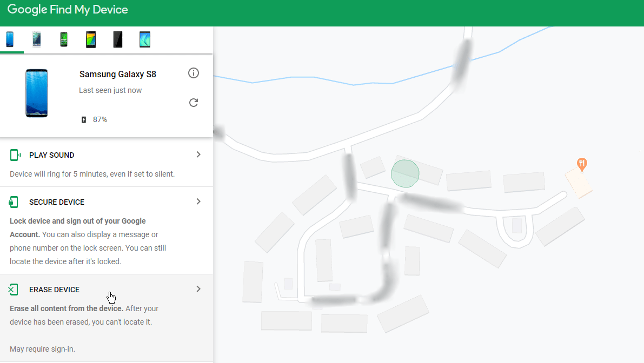Image resolution: width=644 pixels, height=363 pixels.
Task: Click the lock icon beside SECURE DEVICE
Action: click(x=14, y=201)
